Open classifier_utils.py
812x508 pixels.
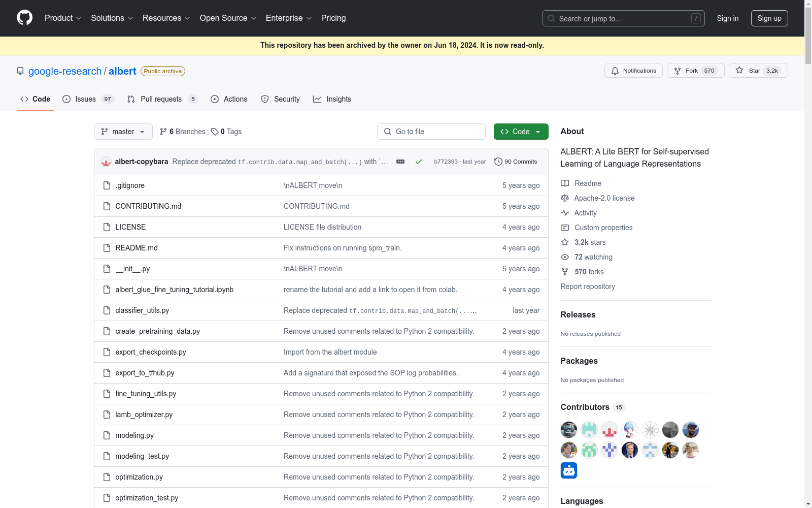142,310
